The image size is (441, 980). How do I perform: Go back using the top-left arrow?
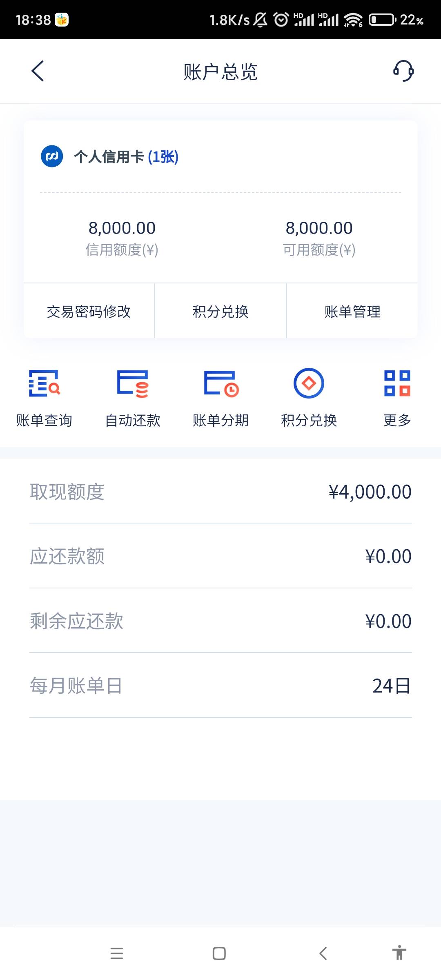(38, 71)
